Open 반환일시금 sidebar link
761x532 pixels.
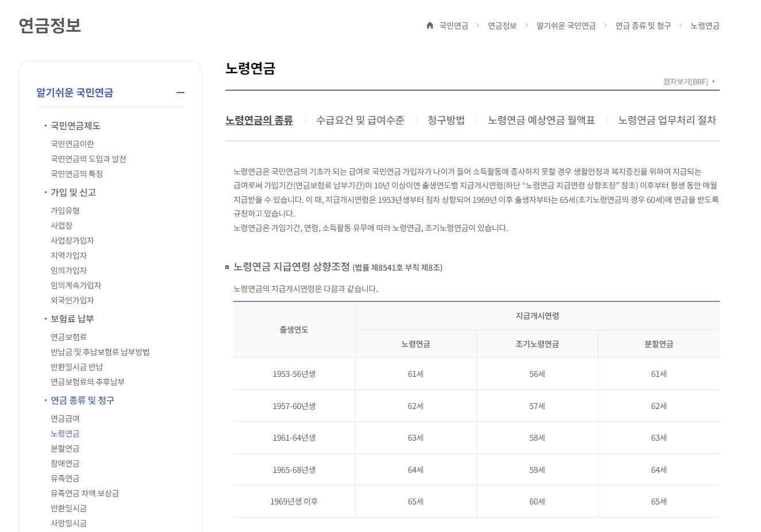(69, 508)
